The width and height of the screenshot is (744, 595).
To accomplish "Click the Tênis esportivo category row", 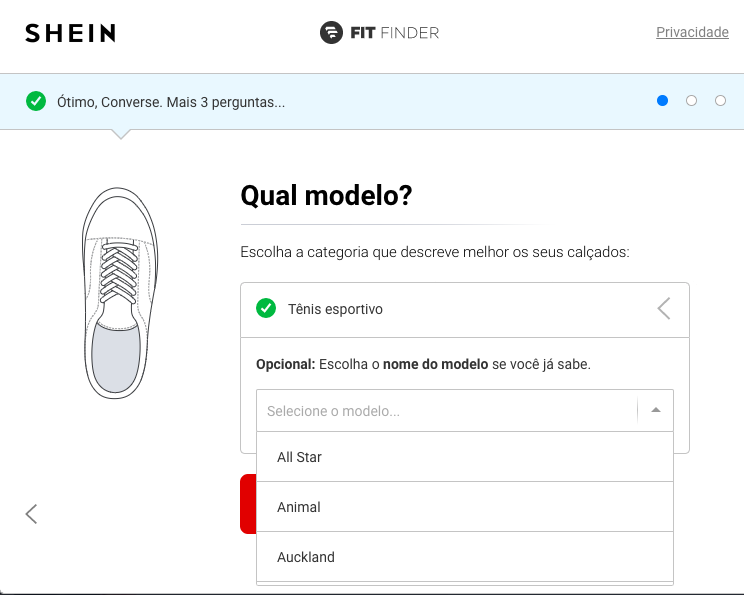I will pyautogui.click(x=465, y=309).
